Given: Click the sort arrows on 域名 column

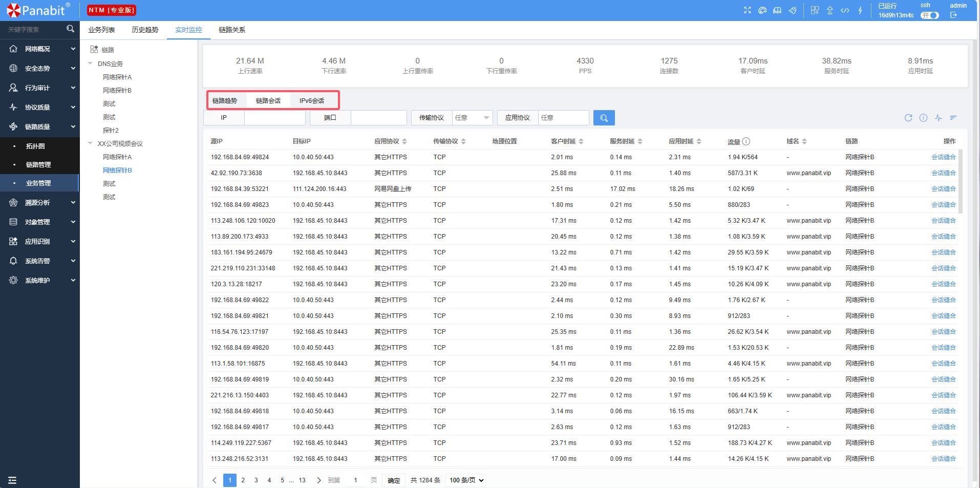Looking at the screenshot, I should [x=804, y=141].
